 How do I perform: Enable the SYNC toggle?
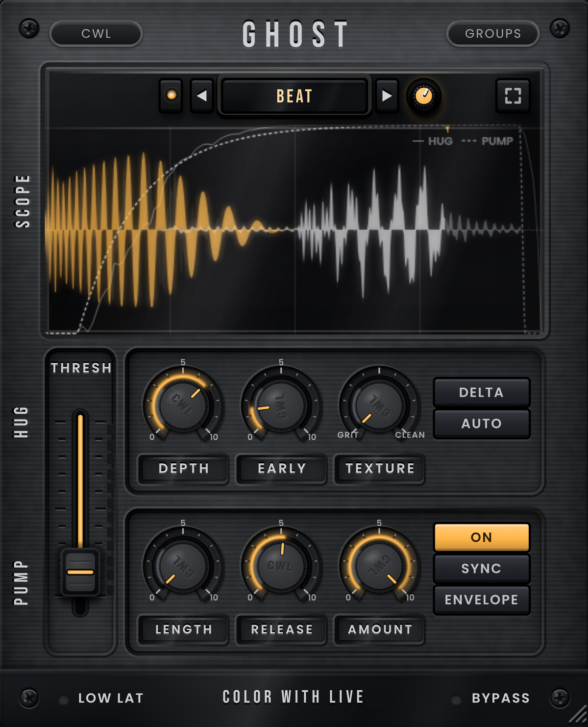tap(481, 569)
